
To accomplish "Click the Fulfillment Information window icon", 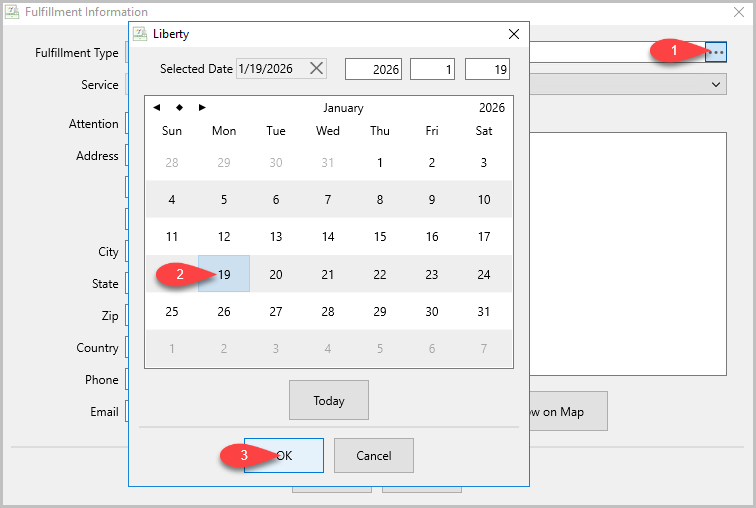I will 12,12.
